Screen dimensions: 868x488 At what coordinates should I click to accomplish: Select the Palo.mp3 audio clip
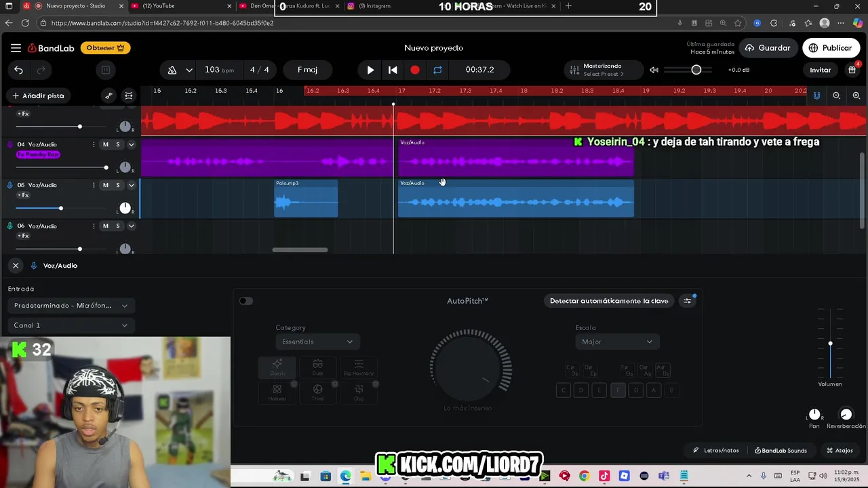point(306,199)
